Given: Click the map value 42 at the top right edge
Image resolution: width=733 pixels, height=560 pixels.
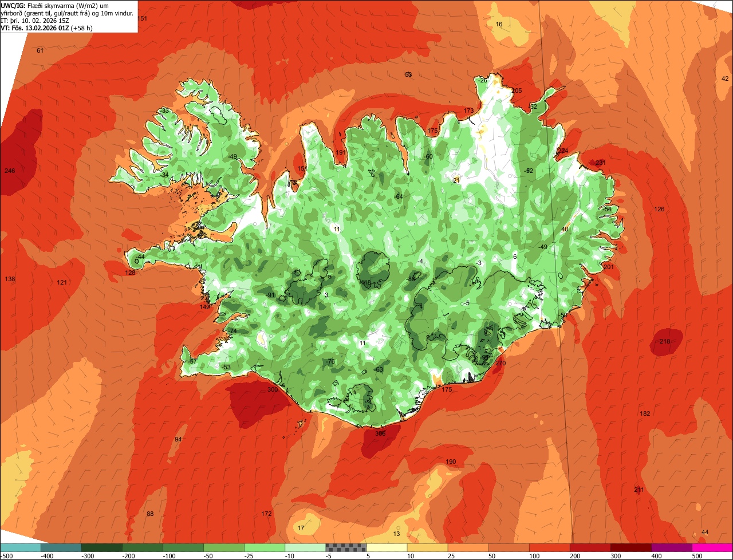Looking at the screenshot, I should (725, 78).
